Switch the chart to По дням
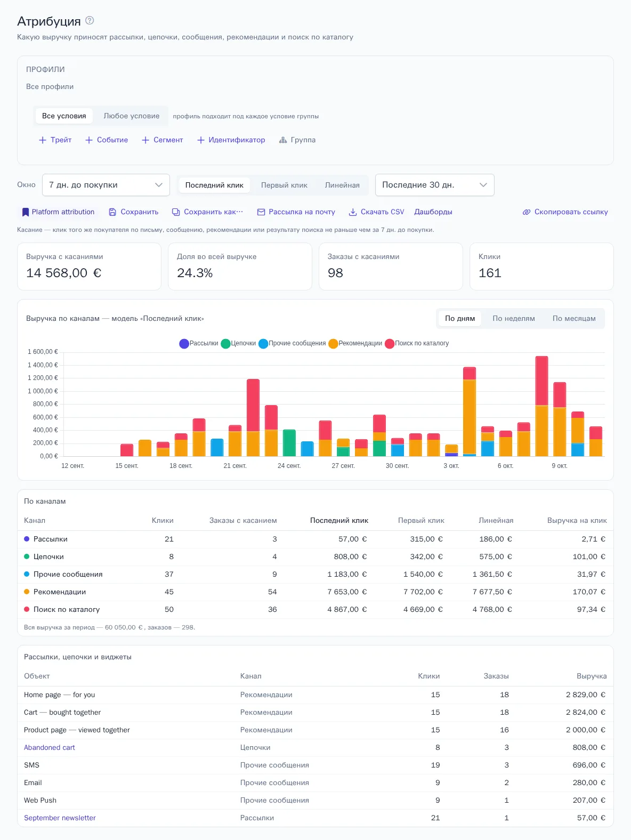The height and width of the screenshot is (840, 631). (x=460, y=318)
